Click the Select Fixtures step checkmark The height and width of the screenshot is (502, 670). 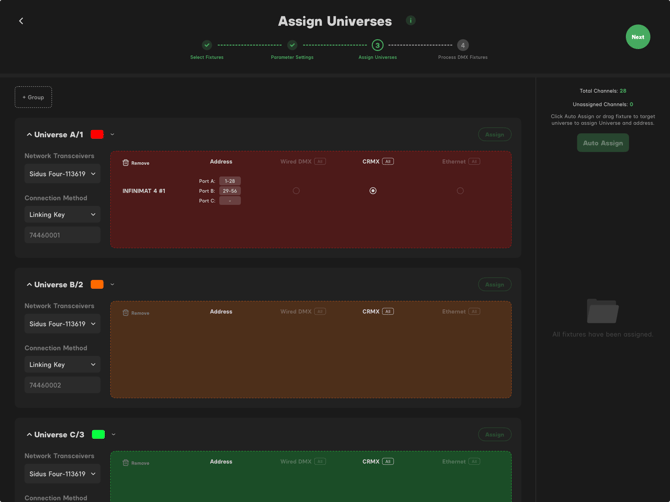[x=207, y=45]
